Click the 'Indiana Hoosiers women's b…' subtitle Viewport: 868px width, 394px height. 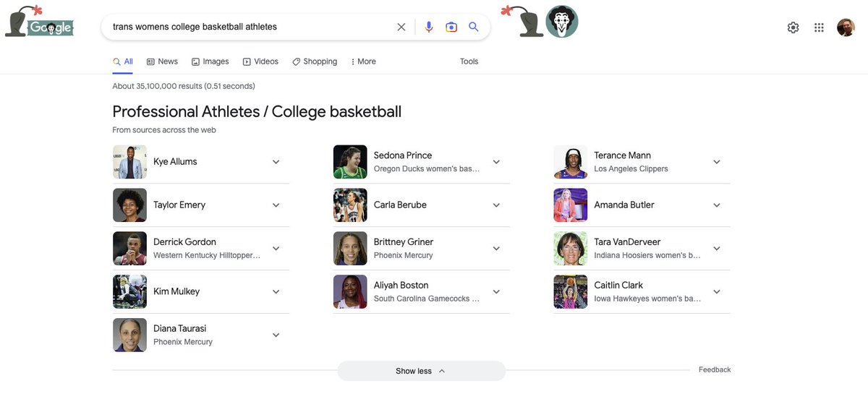[647, 255]
